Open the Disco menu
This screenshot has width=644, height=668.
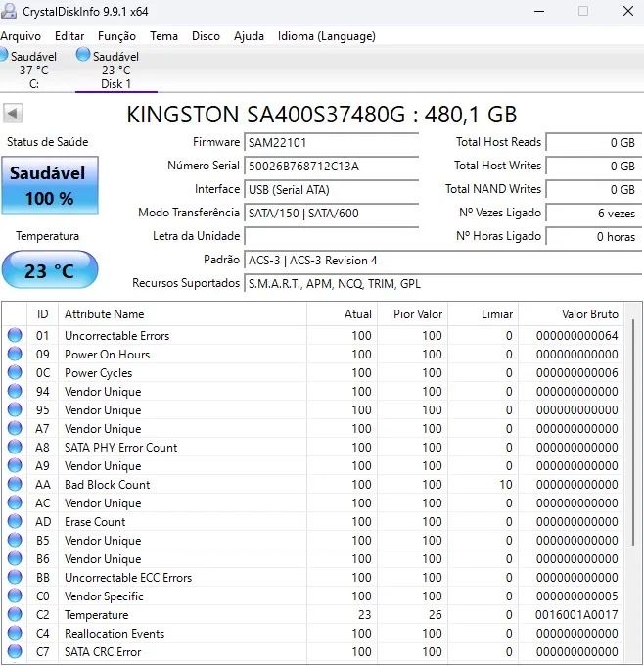tap(206, 36)
